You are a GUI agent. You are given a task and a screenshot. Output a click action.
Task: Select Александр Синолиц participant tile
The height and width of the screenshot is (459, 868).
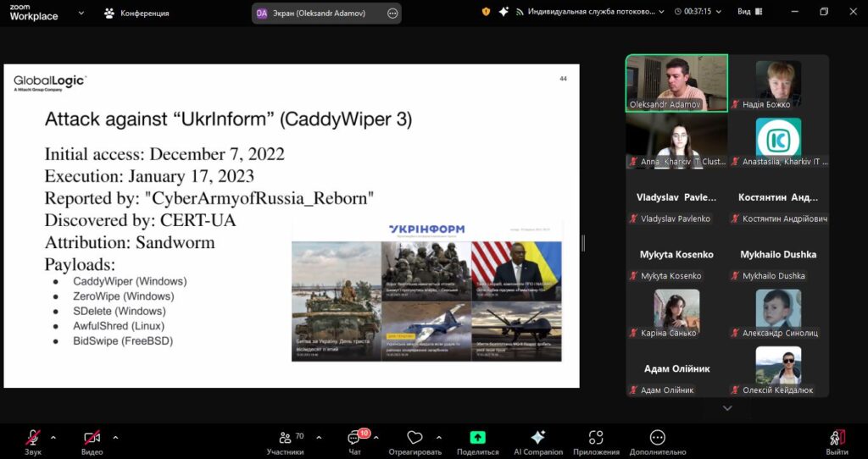coord(778,312)
